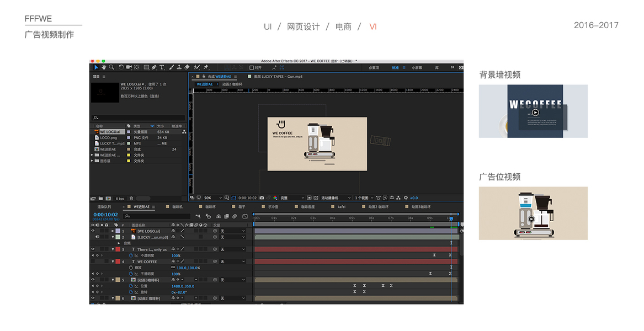This screenshot has height=331, width=644.
Task: Collapse 'There i..., only us' layer
Action: [x=113, y=249]
